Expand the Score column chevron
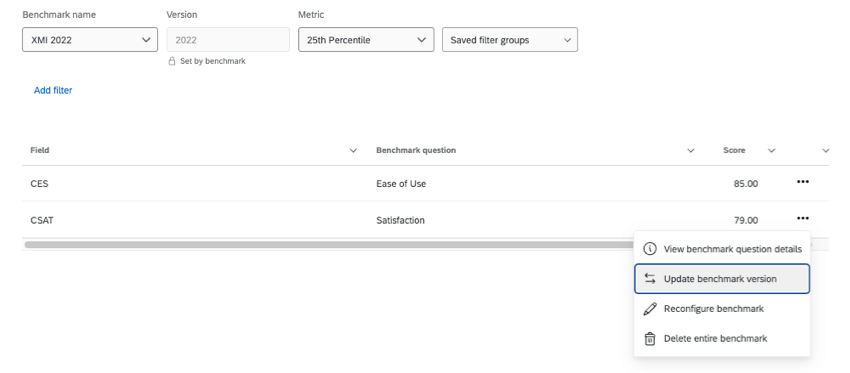 click(x=771, y=151)
